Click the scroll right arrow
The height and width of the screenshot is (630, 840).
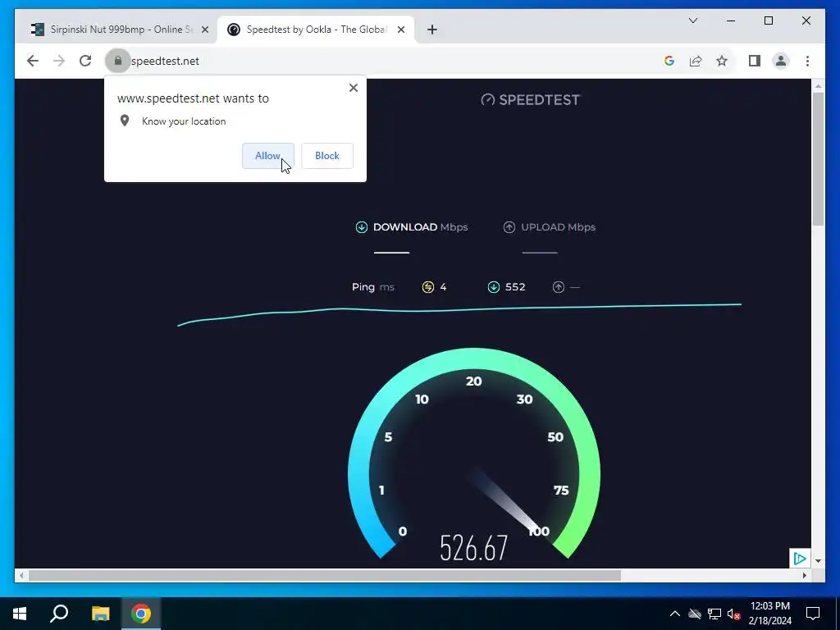tap(804, 575)
